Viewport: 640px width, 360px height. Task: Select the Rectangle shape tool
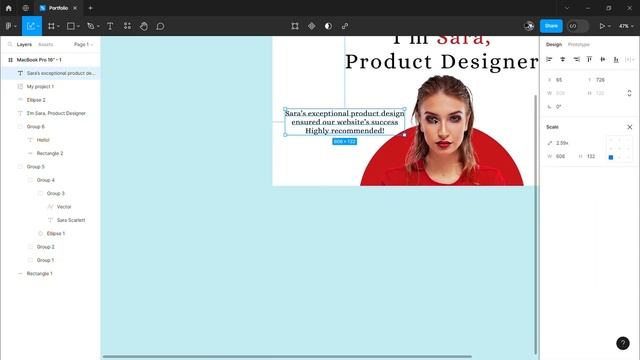(x=71, y=26)
